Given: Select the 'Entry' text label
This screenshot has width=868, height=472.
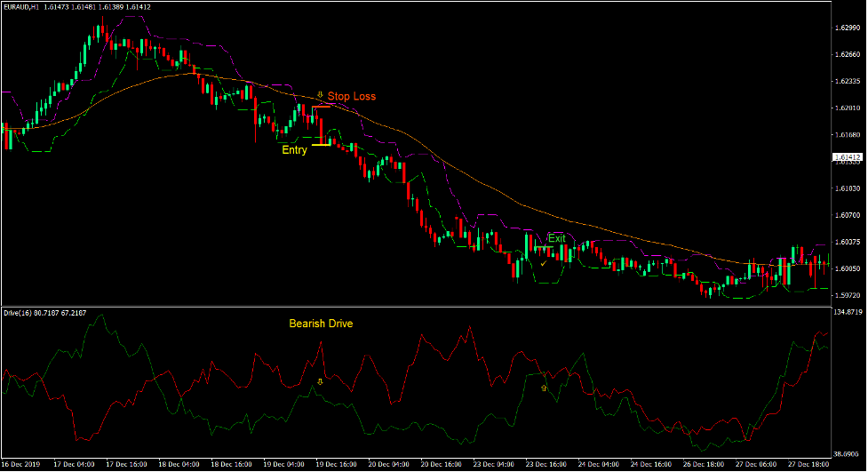Looking at the screenshot, I should tap(294, 150).
